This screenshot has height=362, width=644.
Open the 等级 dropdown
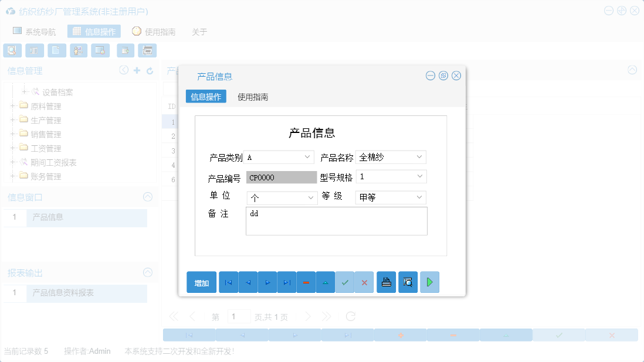(419, 197)
